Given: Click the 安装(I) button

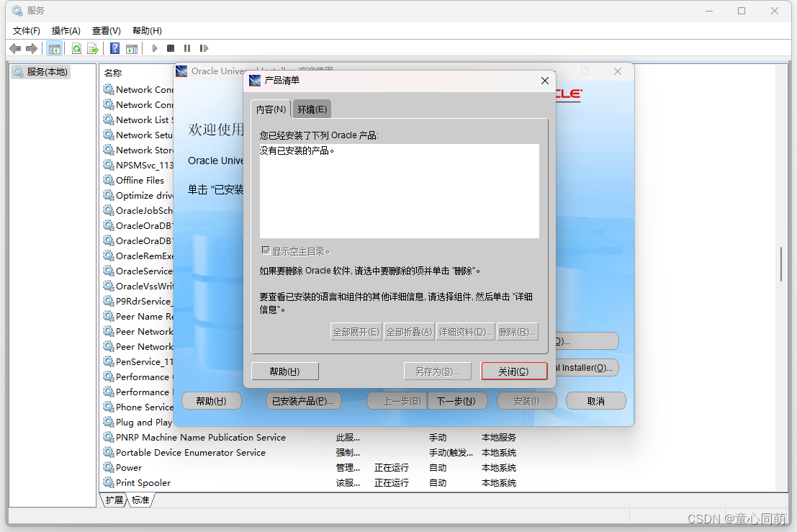Looking at the screenshot, I should [526, 401].
